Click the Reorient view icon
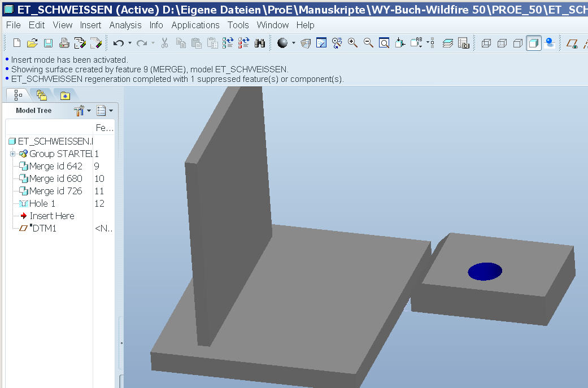Screen dimensions: 588x388 pos(400,43)
